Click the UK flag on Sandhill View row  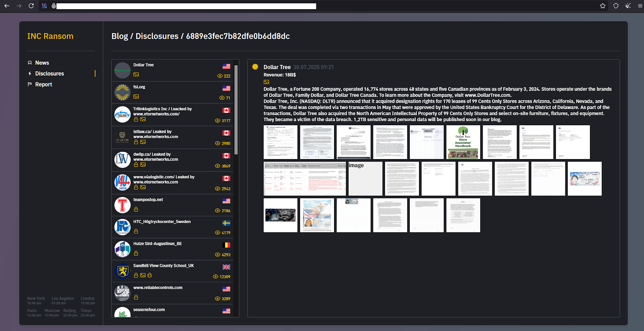(x=226, y=267)
